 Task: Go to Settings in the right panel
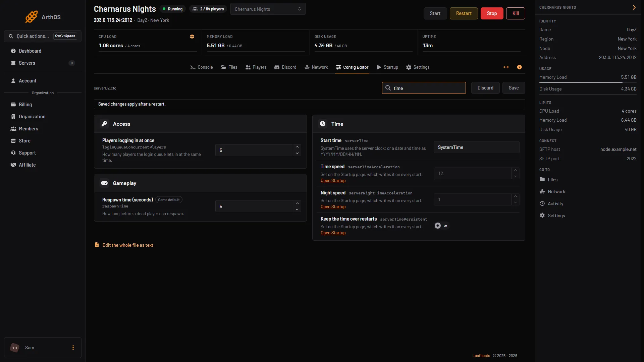coord(552,216)
